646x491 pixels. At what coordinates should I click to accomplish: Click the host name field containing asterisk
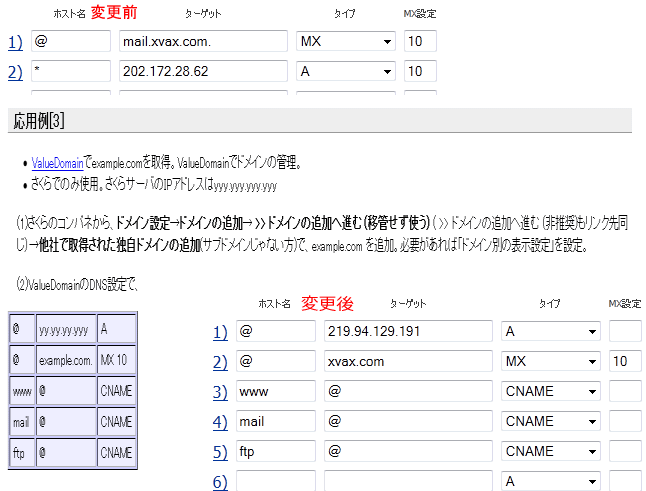pyautogui.click(x=68, y=72)
